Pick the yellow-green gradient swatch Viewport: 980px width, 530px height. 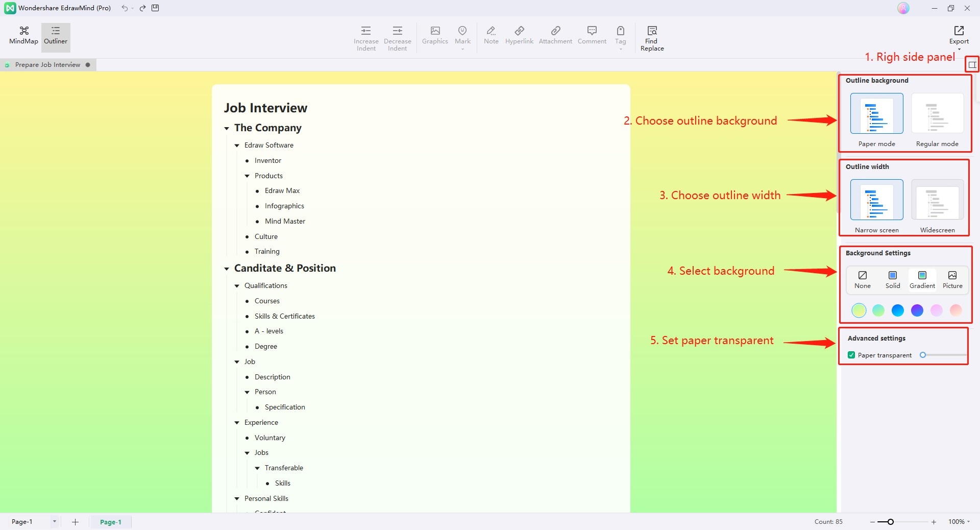point(859,310)
